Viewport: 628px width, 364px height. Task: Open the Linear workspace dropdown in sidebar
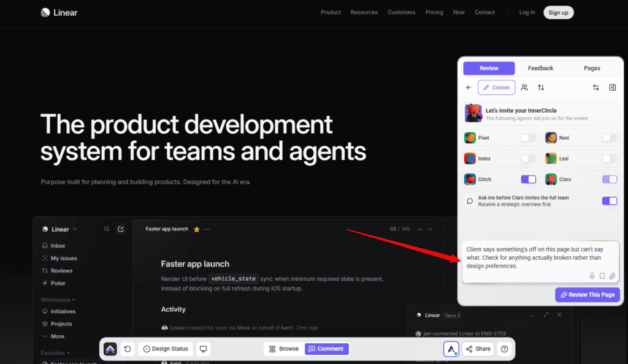(59, 229)
